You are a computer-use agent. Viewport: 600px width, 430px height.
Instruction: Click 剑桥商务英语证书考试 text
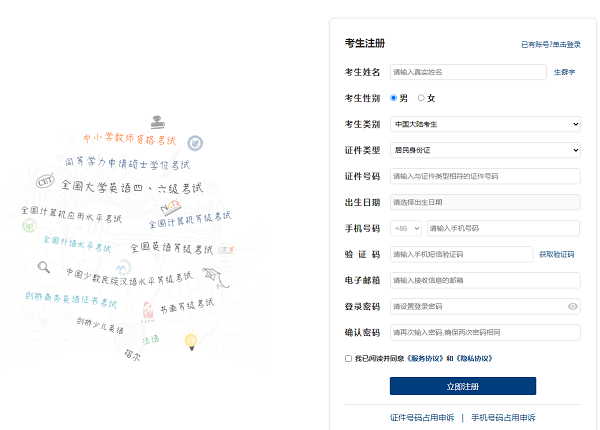(71, 300)
